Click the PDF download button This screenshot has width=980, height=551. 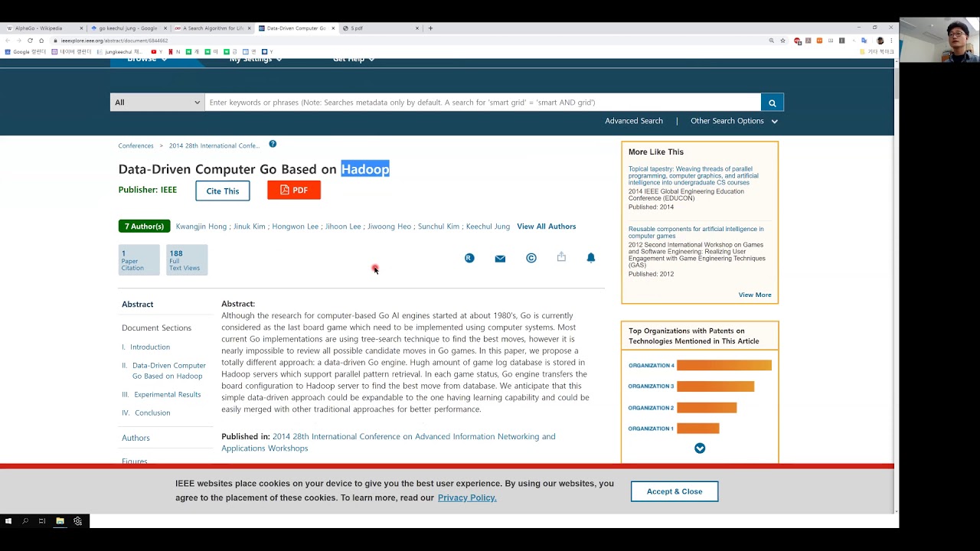click(x=294, y=191)
